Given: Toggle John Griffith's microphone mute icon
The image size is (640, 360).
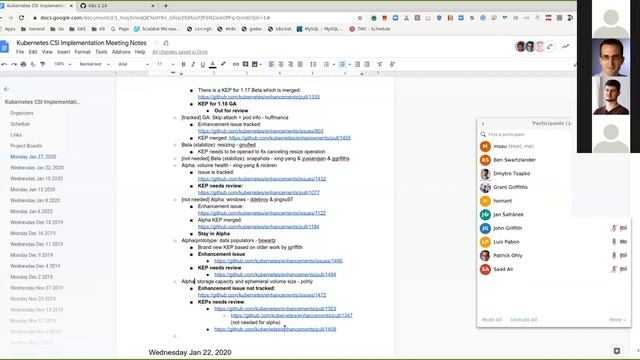Looking at the screenshot, I should pyautogui.click(x=613, y=228).
